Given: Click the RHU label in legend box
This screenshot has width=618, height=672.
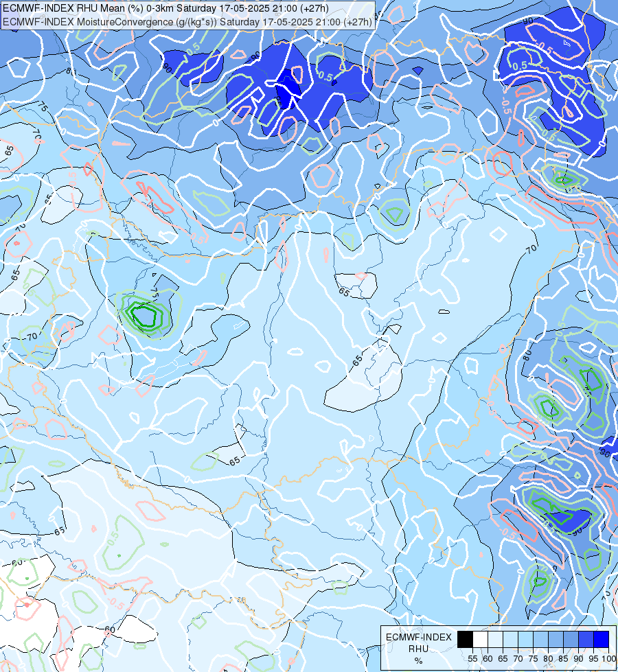Looking at the screenshot, I should (418, 649).
